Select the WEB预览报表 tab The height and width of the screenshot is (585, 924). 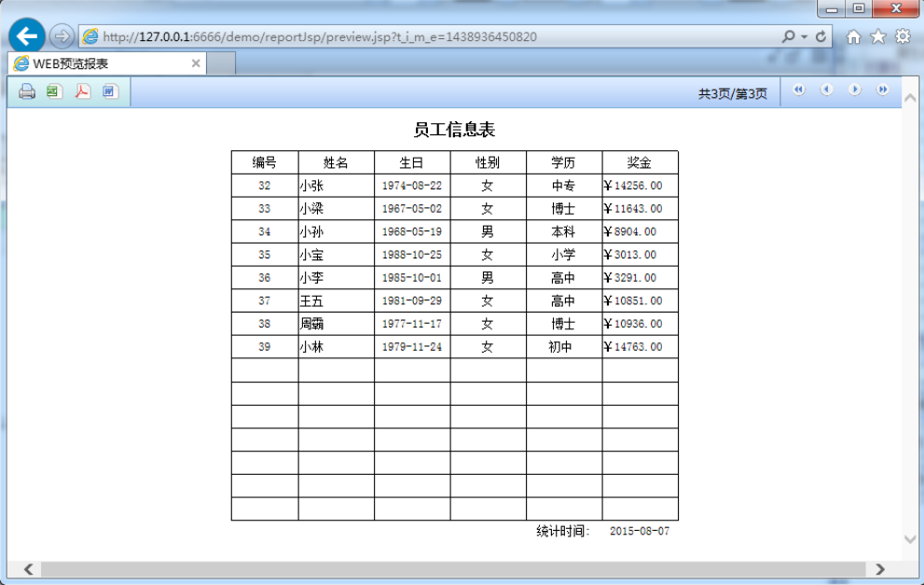tap(106, 63)
